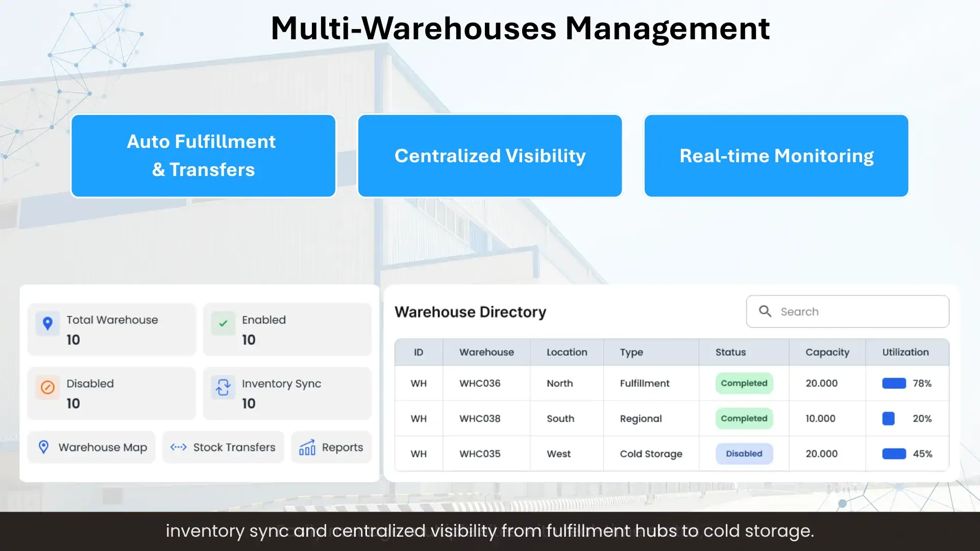Click the Warehouse Map pin icon
The width and height of the screenshot is (980, 551).
click(x=44, y=447)
